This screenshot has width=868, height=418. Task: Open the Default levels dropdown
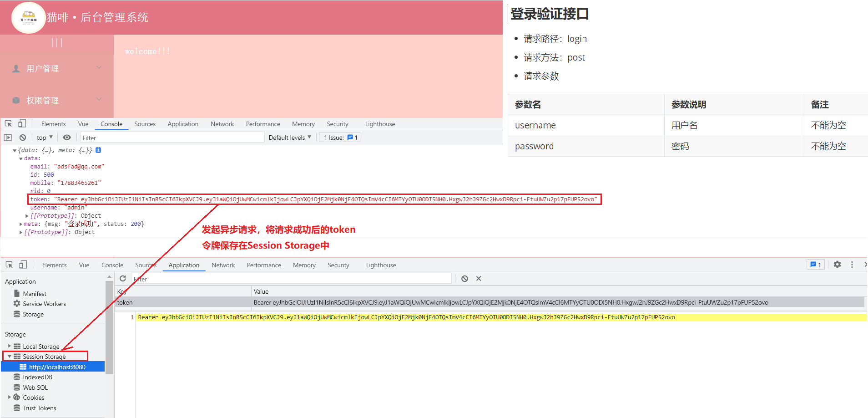tap(289, 137)
